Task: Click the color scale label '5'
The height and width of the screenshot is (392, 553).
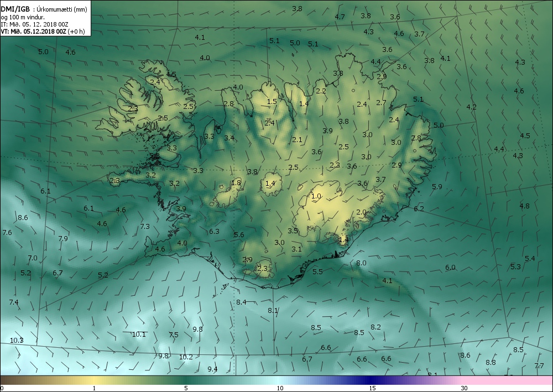Action: pyautogui.click(x=186, y=389)
